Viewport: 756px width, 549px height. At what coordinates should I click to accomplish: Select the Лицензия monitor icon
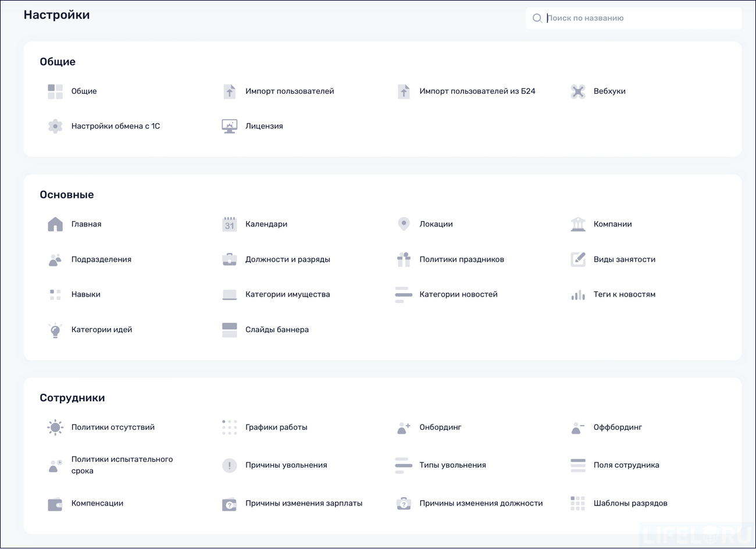pos(229,126)
